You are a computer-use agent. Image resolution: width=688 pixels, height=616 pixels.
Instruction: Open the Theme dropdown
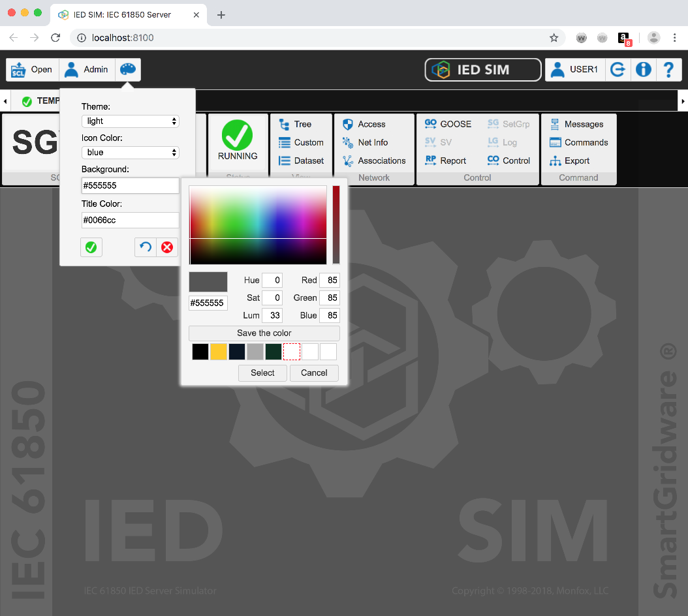pos(131,121)
